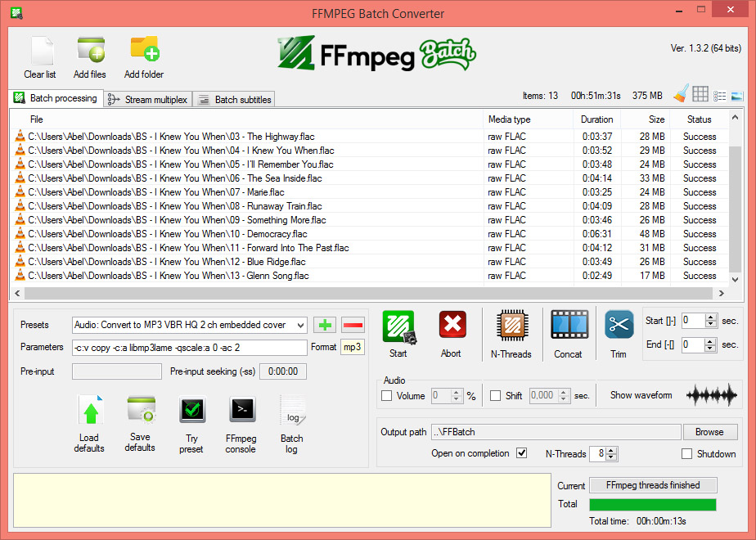Click the app icon in the title bar
The width and height of the screenshot is (756, 540).
click(16, 13)
